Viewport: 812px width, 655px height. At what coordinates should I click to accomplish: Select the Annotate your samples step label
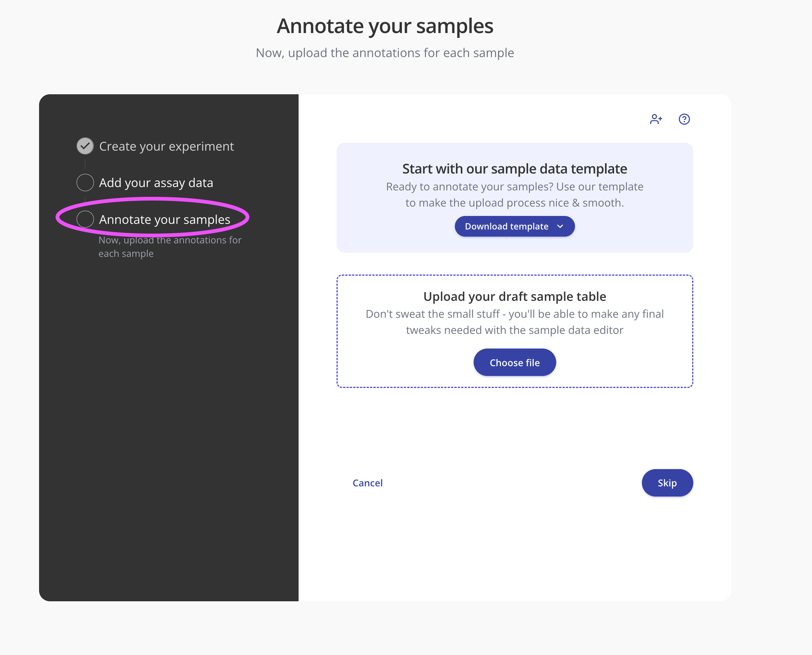[165, 220]
